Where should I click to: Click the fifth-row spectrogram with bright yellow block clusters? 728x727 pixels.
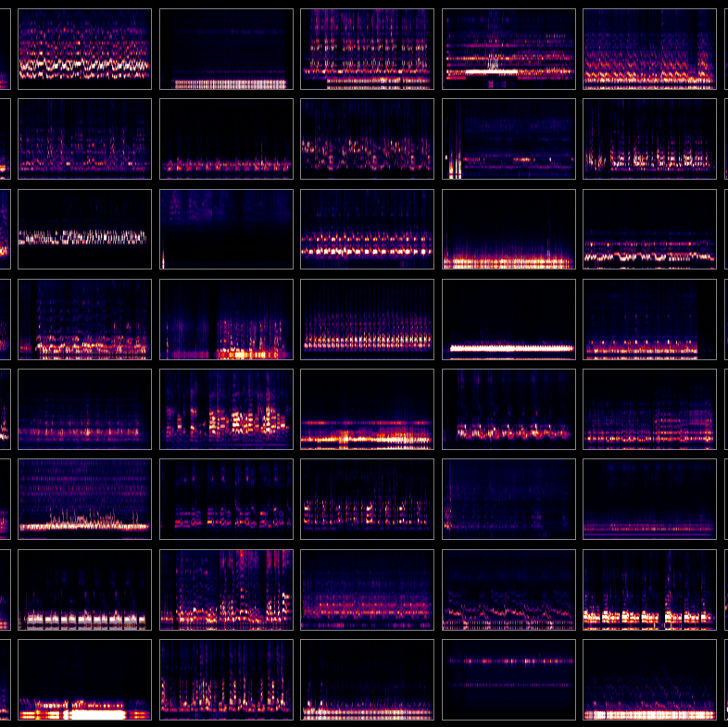(226, 409)
